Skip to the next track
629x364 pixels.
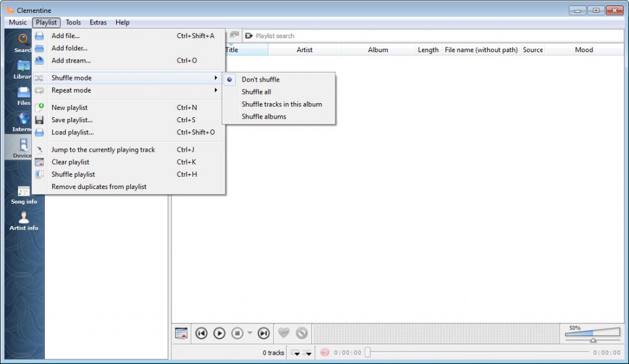(264, 333)
